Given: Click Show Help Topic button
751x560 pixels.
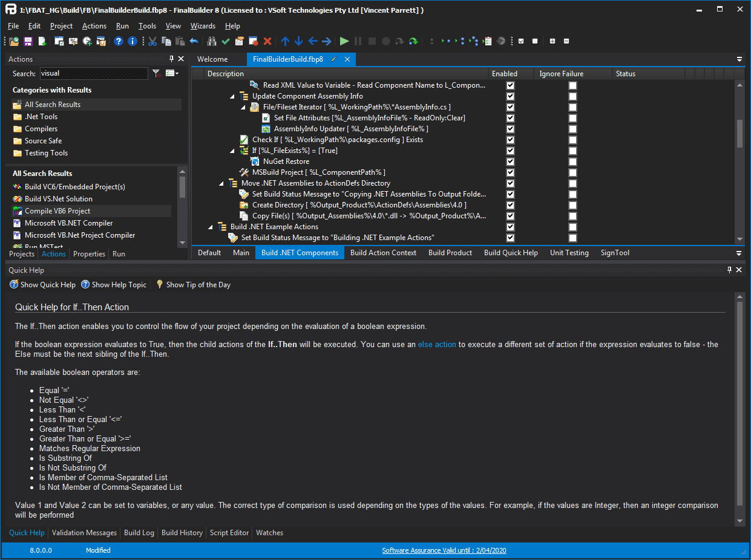Looking at the screenshot, I should point(114,285).
